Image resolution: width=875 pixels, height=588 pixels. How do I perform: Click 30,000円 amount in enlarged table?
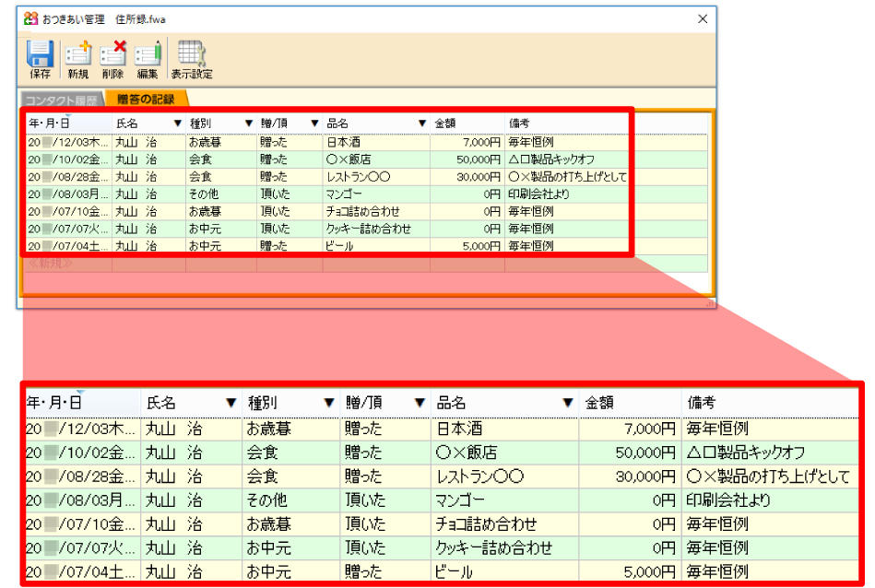645,476
